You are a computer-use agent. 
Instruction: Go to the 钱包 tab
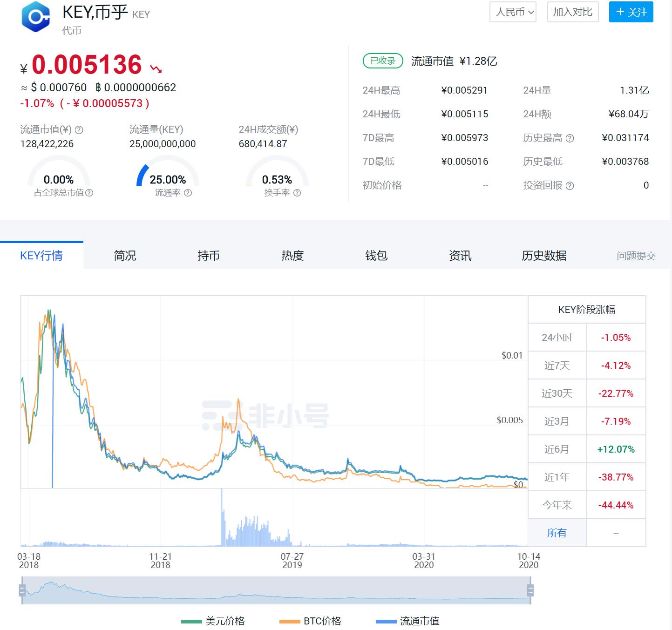pos(376,255)
